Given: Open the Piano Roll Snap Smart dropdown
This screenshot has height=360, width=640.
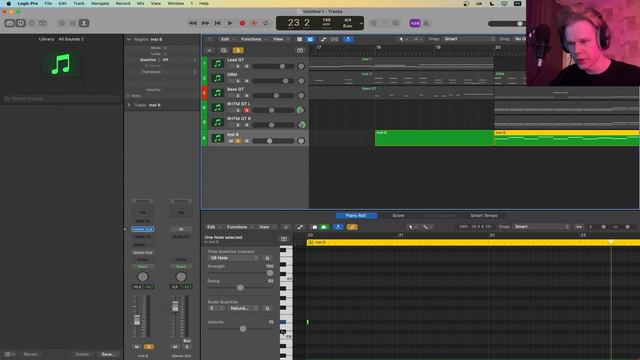Looking at the screenshot, I should (541, 227).
